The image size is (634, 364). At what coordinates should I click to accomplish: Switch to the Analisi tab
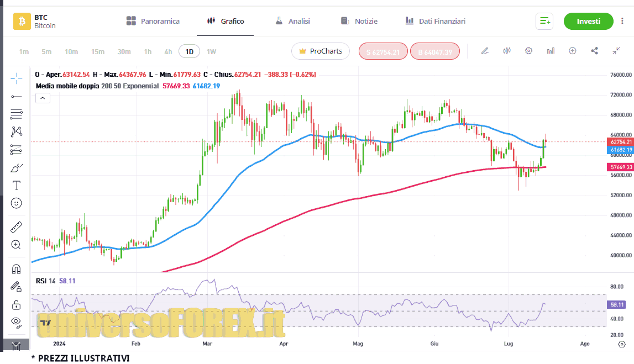coord(292,21)
